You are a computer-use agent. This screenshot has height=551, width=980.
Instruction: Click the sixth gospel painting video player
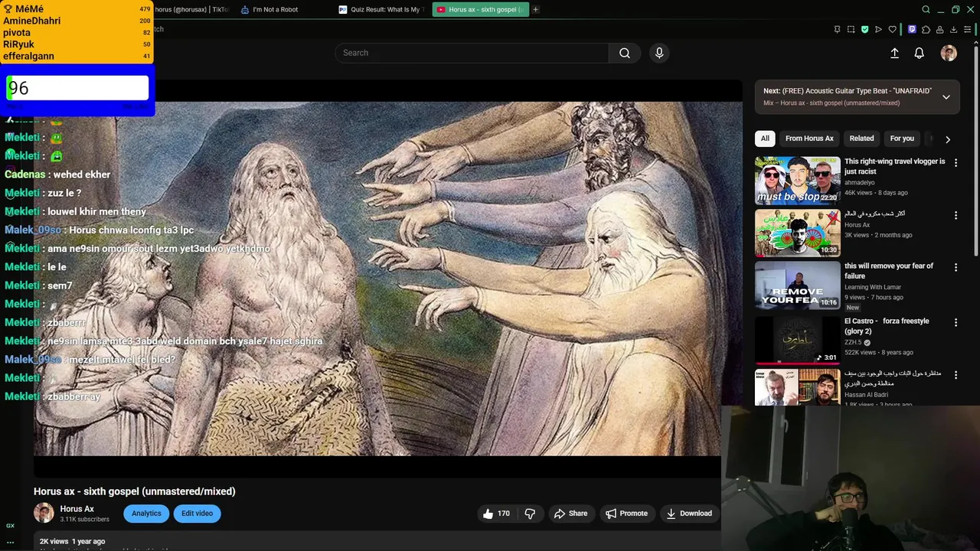387,279
